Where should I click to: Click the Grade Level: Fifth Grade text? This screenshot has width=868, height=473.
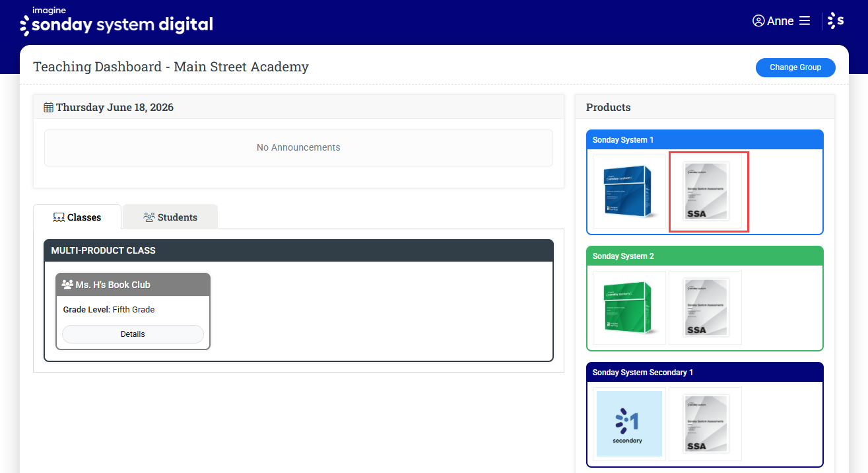coord(109,309)
